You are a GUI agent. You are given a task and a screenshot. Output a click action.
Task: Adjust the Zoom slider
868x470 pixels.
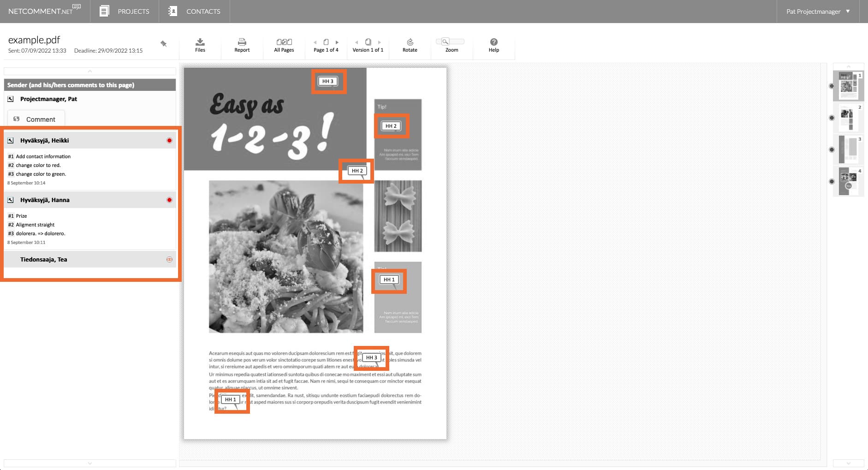[x=450, y=42]
